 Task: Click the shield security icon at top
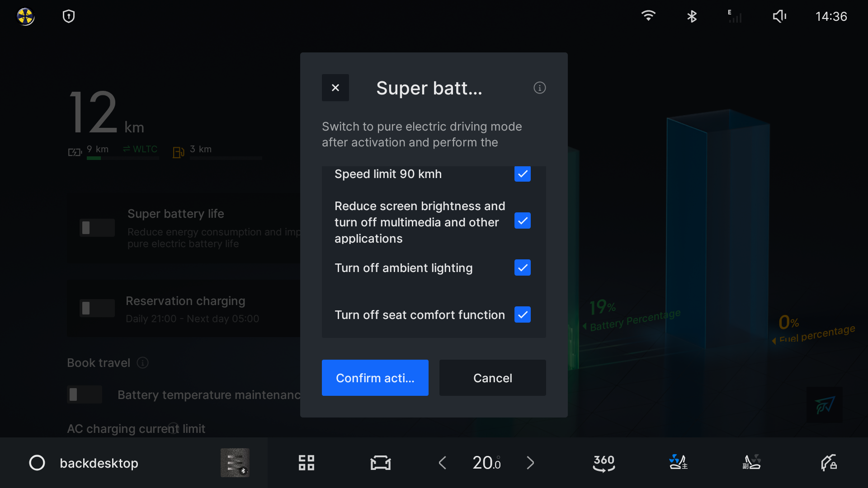[69, 17]
